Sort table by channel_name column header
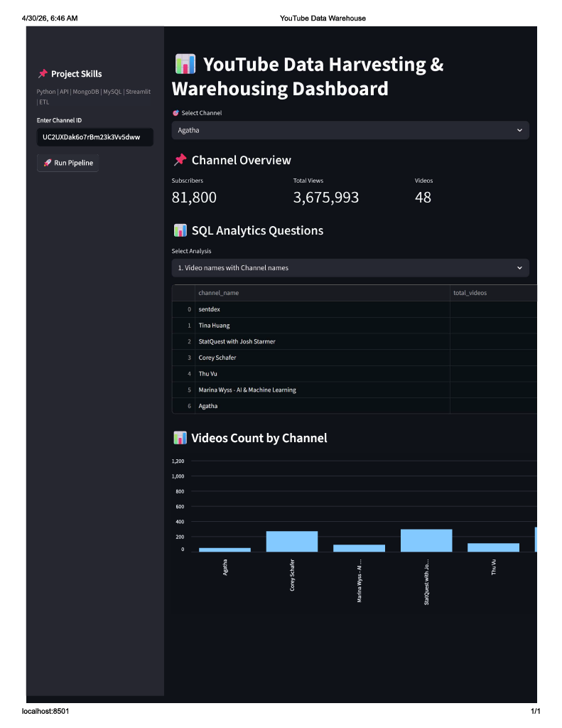The height and width of the screenshot is (728, 562). pos(322,293)
